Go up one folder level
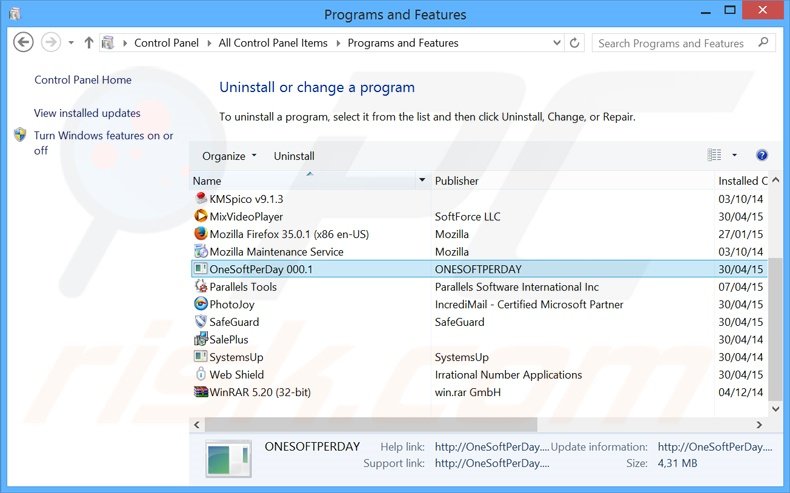 pos(89,43)
